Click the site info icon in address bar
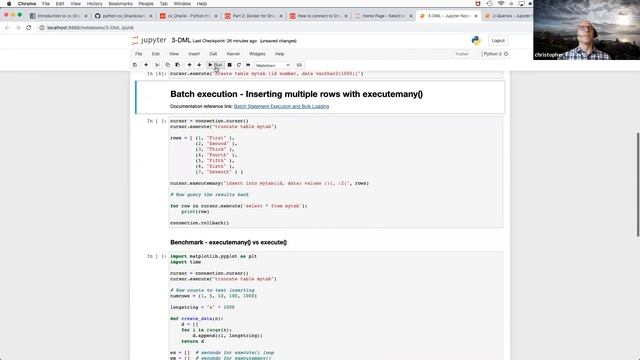The height and width of the screenshot is (360, 640). (x=42, y=28)
